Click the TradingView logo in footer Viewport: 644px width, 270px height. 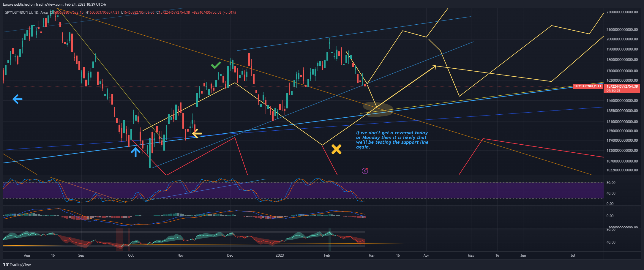17,265
